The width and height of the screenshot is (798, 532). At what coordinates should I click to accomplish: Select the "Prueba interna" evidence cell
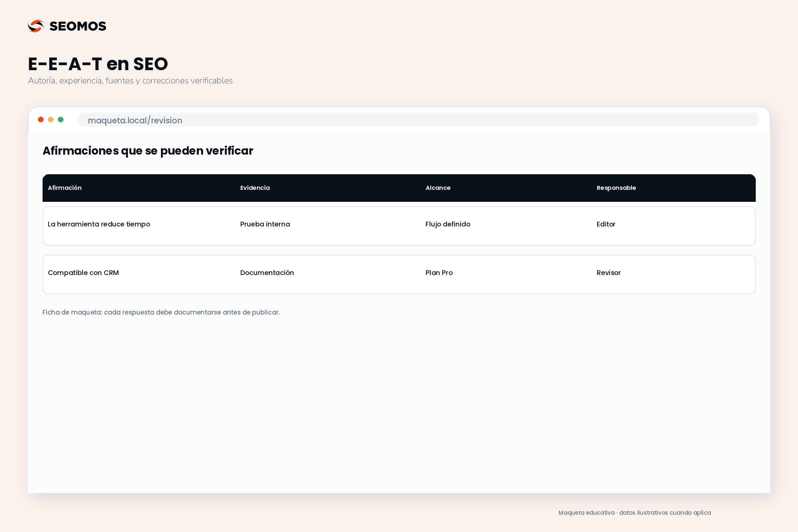coord(265,224)
